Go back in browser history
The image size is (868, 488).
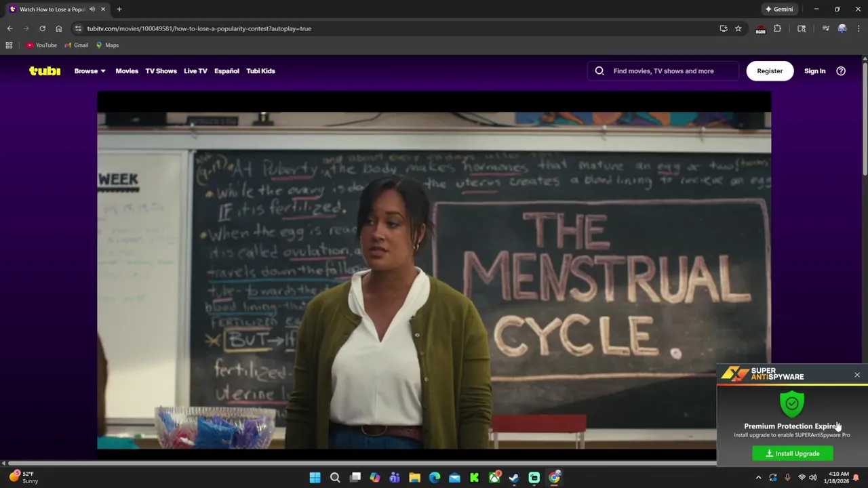click(x=9, y=28)
